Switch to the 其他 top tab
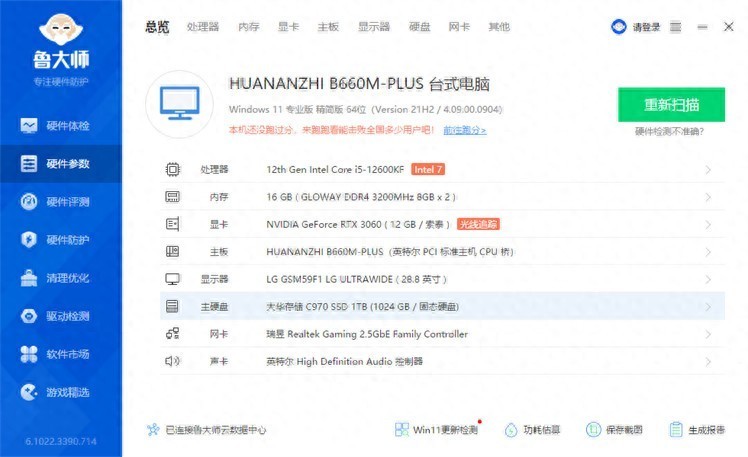 point(499,27)
